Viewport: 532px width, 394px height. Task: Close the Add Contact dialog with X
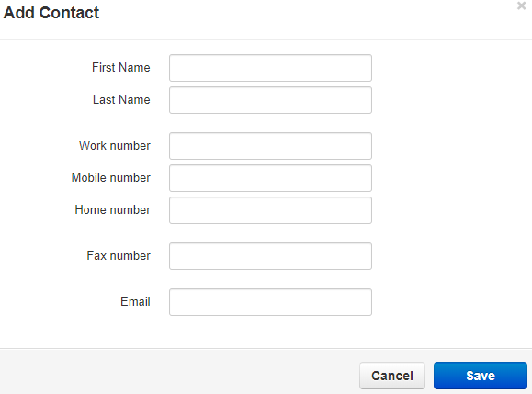(x=521, y=6)
